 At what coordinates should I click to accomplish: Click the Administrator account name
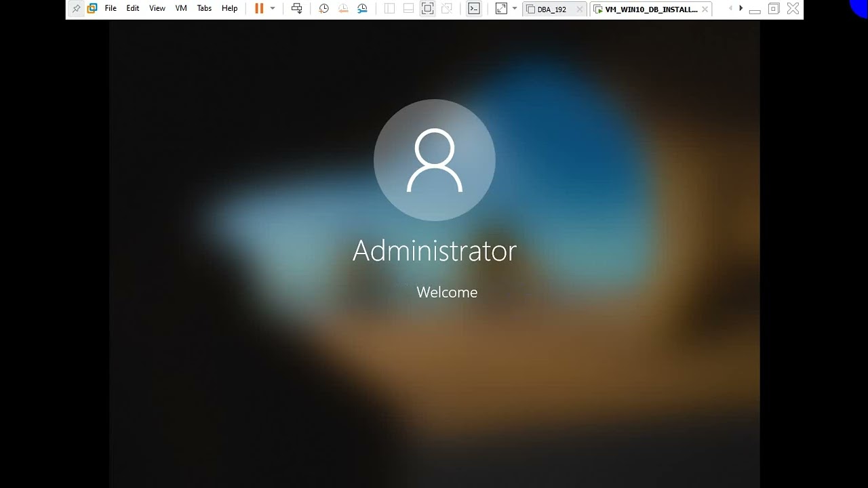435,251
